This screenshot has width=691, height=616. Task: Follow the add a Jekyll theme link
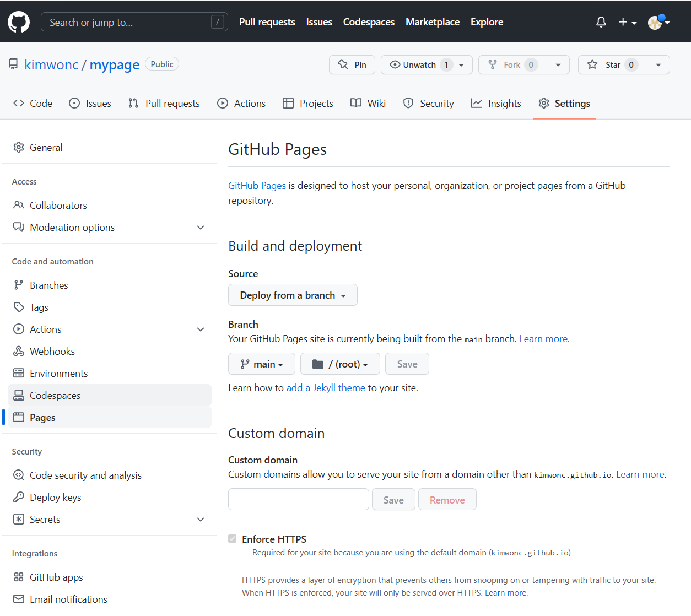coord(326,388)
